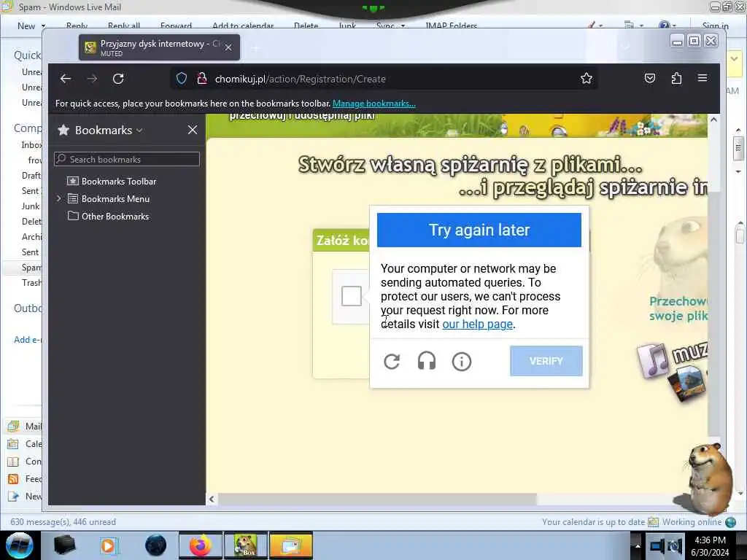Click New in Windows Live Mail toolbar
The width and height of the screenshot is (747, 560).
pyautogui.click(x=26, y=26)
